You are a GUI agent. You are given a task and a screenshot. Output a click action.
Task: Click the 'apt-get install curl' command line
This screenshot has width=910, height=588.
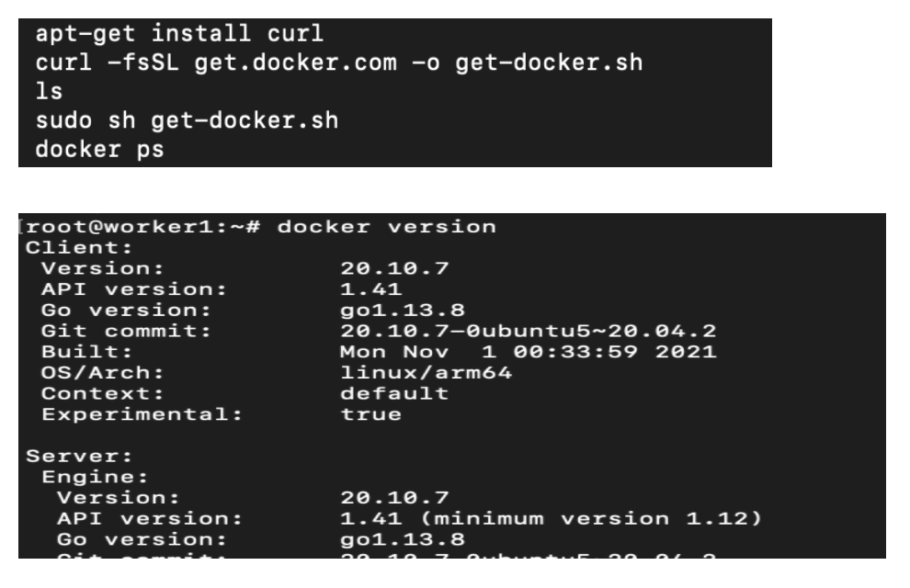[179, 34]
